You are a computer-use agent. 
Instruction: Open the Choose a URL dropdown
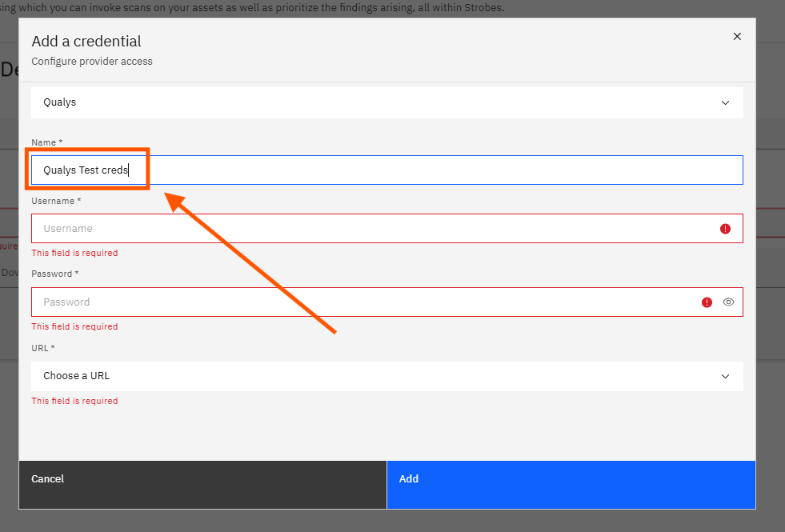pyautogui.click(x=387, y=376)
